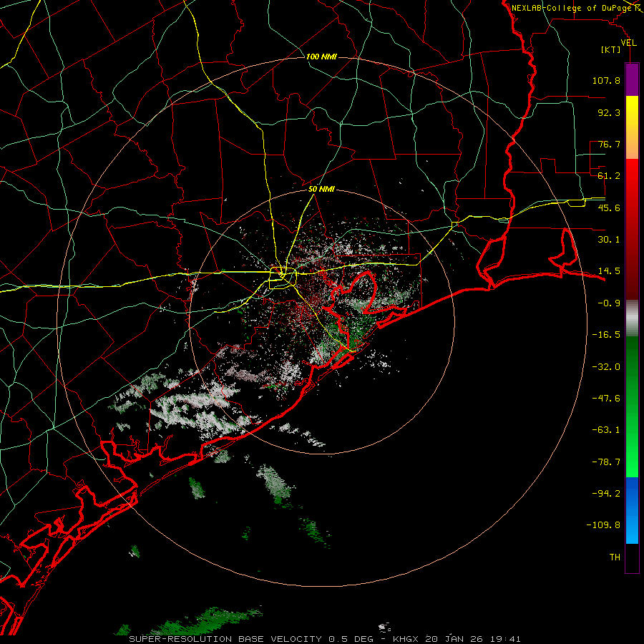This screenshot has height=644, width=644.
Task: Click the blue segment of the velocity color bar
Action: [632, 510]
